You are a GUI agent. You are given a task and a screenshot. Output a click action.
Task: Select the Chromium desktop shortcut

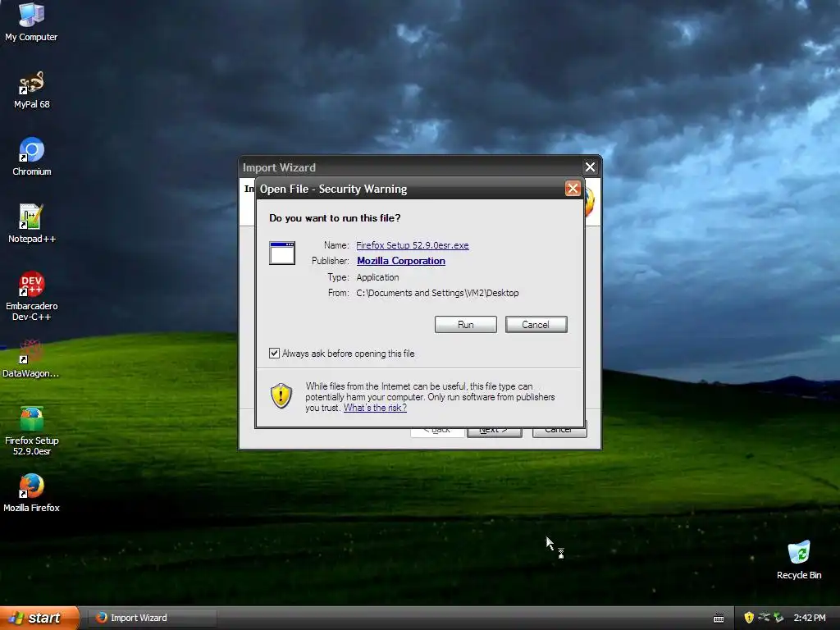click(x=31, y=157)
